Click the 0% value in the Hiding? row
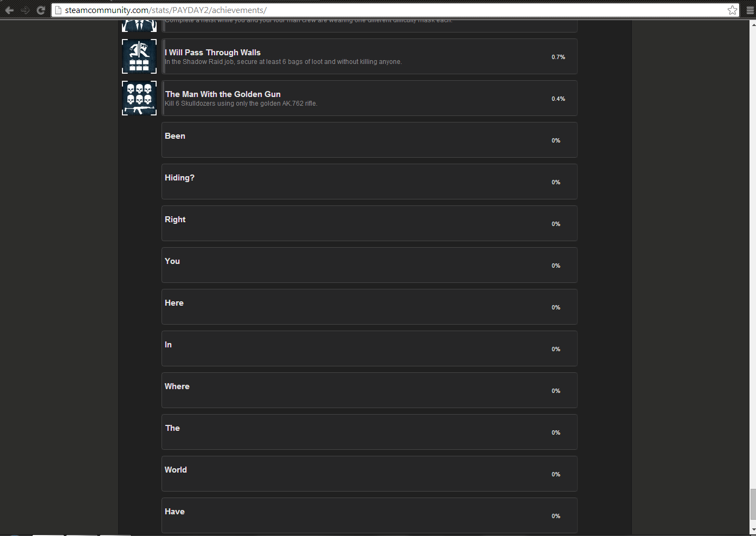Viewport: 756px width, 536px height. coord(556,182)
